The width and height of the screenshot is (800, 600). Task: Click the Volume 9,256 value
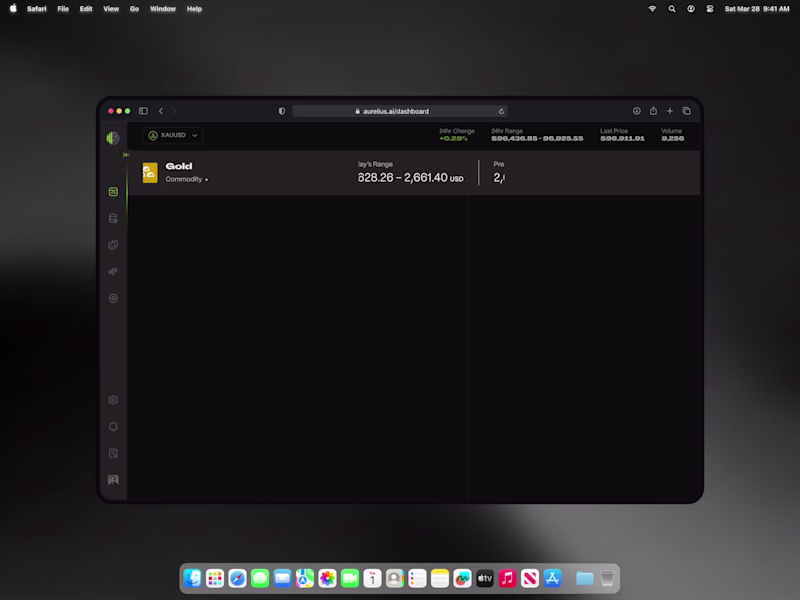(x=672, y=138)
